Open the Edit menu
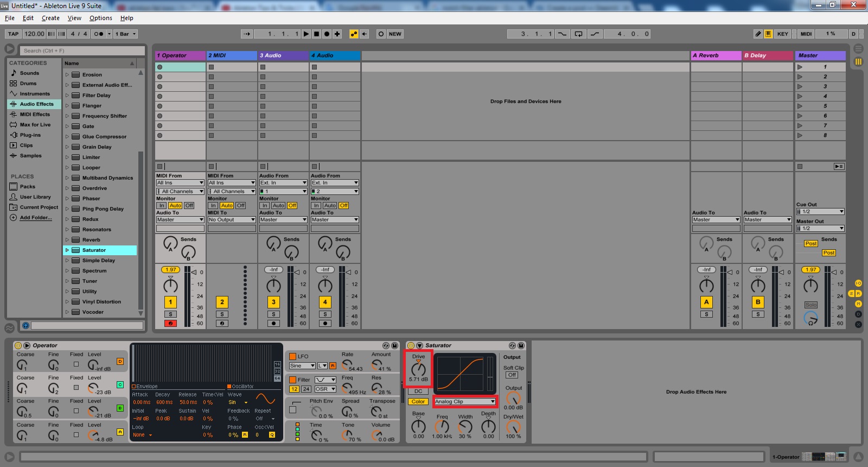This screenshot has height=467, width=868. 28,18
